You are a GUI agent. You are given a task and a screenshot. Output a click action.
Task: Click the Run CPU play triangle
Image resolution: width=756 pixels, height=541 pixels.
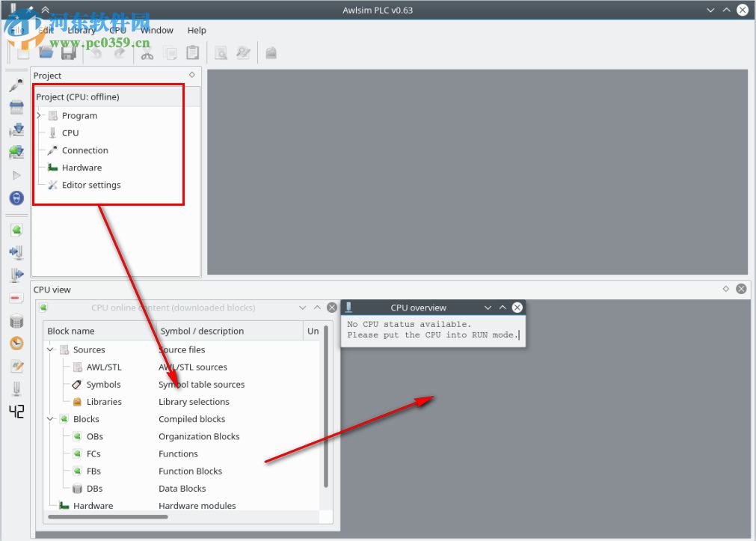coord(16,174)
